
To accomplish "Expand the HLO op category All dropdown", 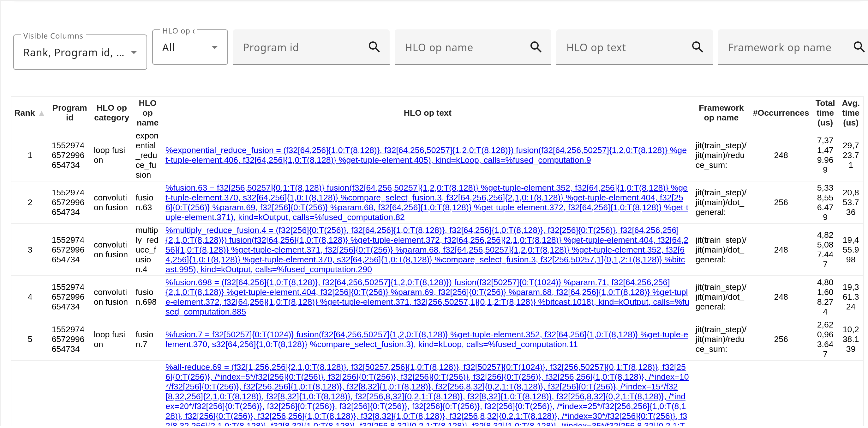I will [190, 47].
